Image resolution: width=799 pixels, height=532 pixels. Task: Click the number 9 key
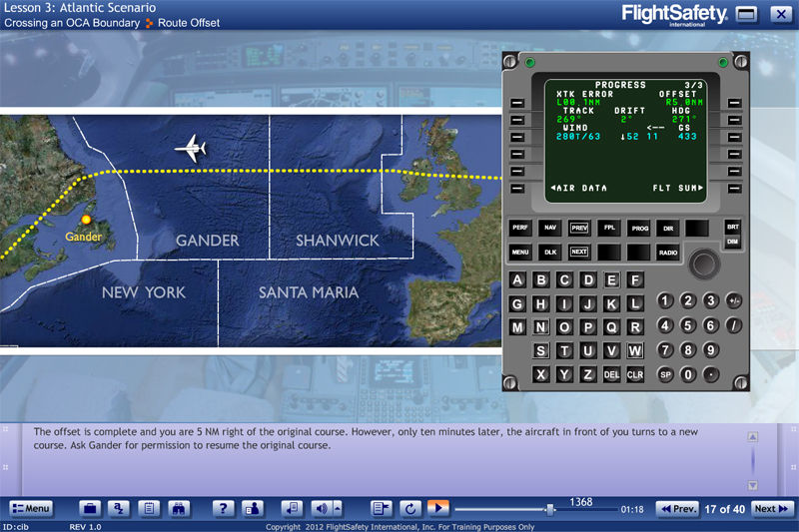pyautogui.click(x=711, y=349)
